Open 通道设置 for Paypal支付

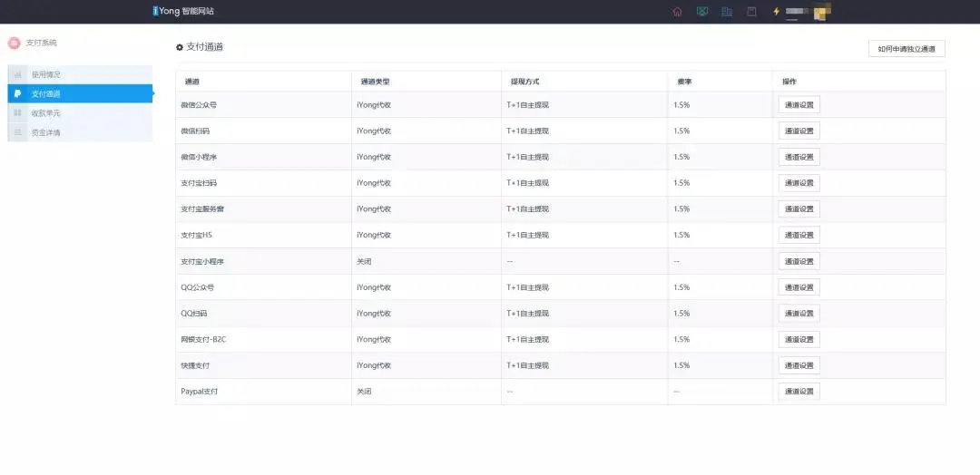pyautogui.click(x=799, y=392)
